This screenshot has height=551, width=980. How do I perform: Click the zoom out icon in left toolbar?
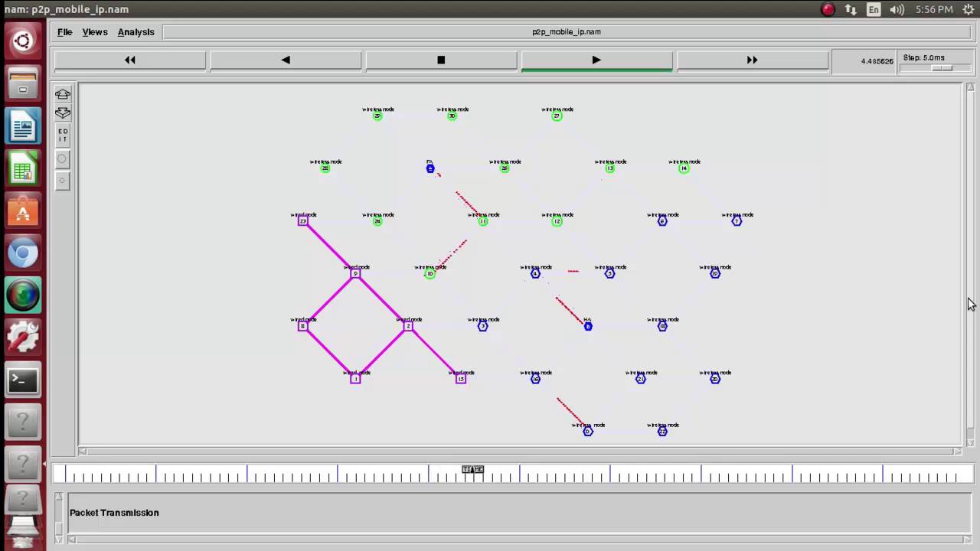click(63, 113)
